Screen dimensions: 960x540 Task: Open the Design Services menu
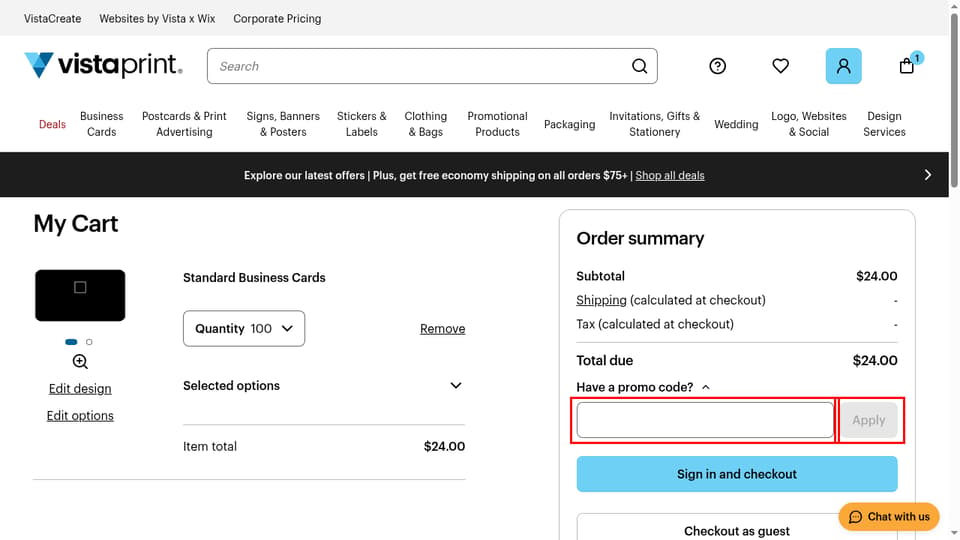pyautogui.click(x=884, y=124)
